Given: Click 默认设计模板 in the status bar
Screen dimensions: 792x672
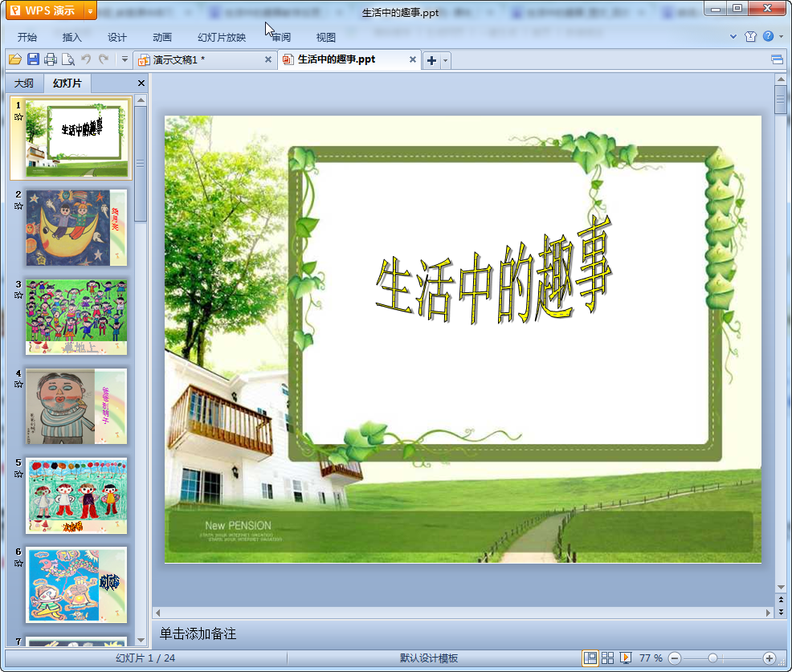Looking at the screenshot, I should [429, 658].
